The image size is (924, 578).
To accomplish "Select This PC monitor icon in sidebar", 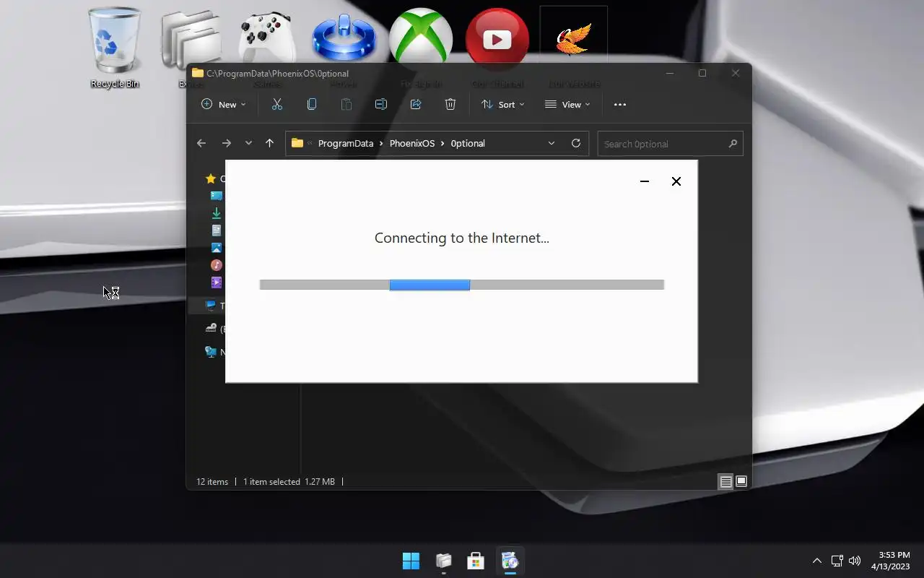I will 210,306.
